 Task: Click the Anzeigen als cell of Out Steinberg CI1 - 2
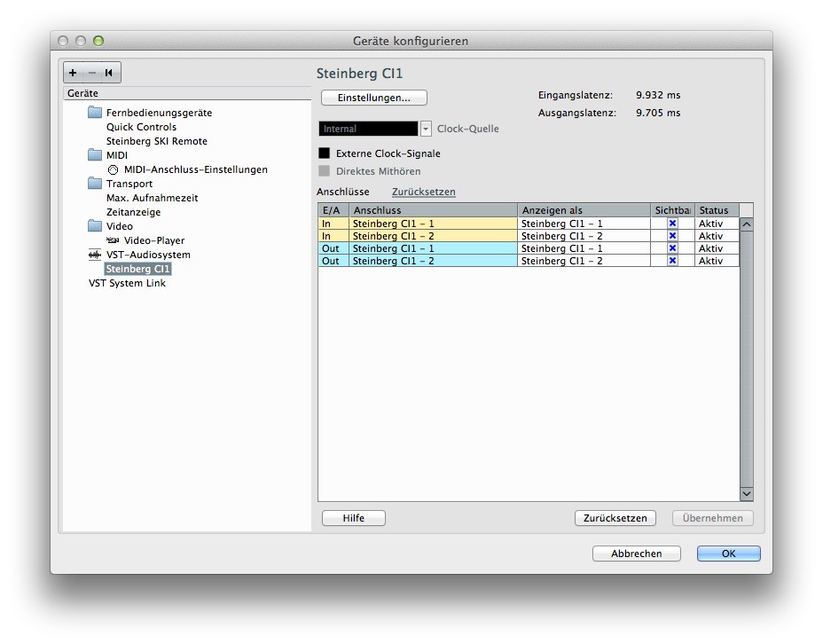coord(584,261)
